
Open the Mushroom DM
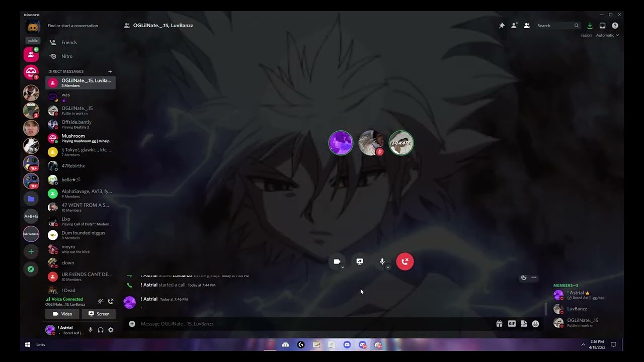[x=80, y=138]
